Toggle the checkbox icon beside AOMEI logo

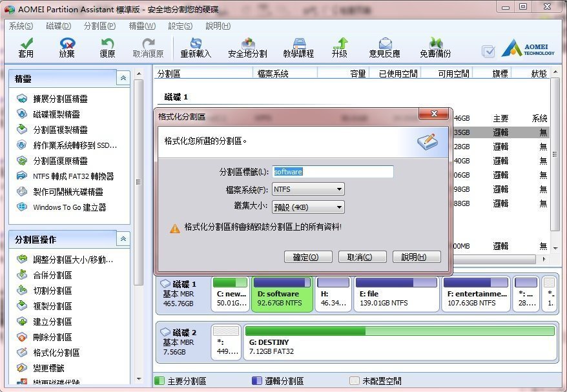[x=488, y=52]
